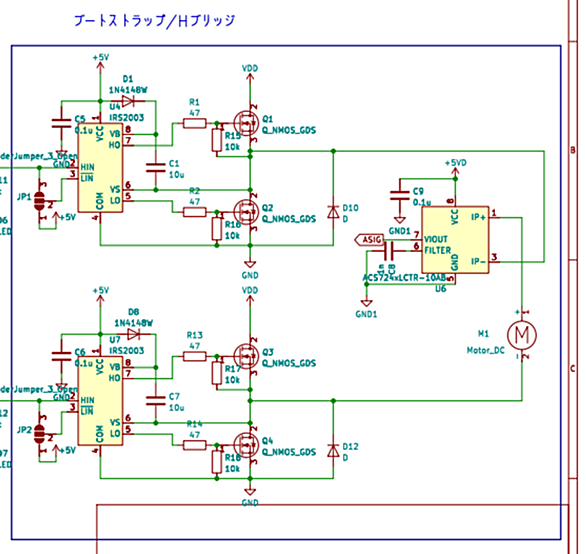The image size is (586, 554).
Task: Click the D12 diode symbol
Action: pyautogui.click(x=333, y=450)
